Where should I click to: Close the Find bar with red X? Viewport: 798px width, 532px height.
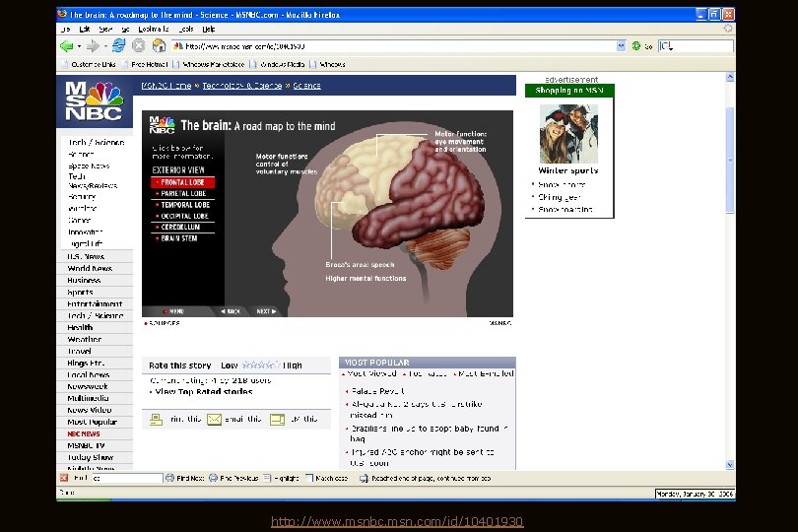[x=64, y=478]
